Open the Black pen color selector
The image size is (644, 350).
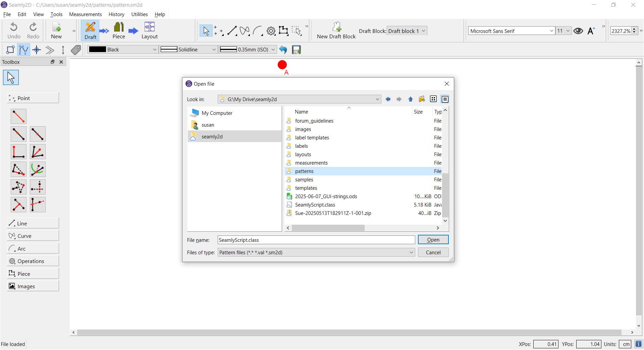122,50
